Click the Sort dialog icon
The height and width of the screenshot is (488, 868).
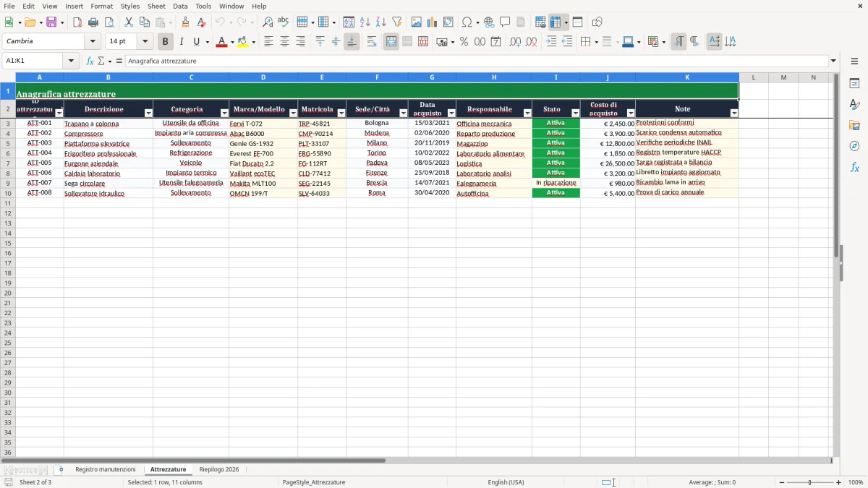(x=349, y=22)
